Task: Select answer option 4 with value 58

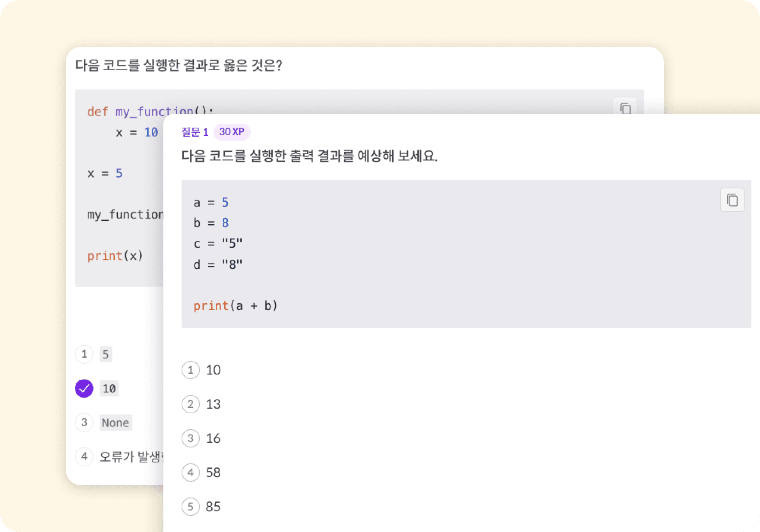Action: [191, 472]
